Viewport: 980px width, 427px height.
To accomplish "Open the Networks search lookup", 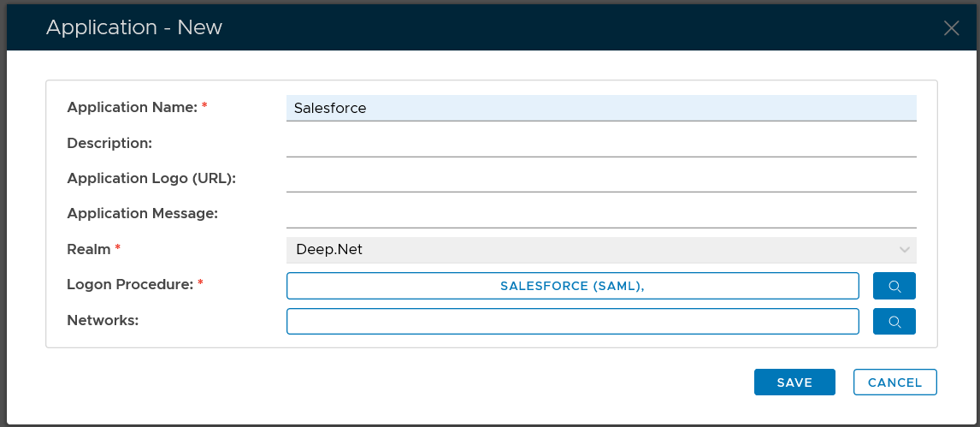I will [894, 322].
